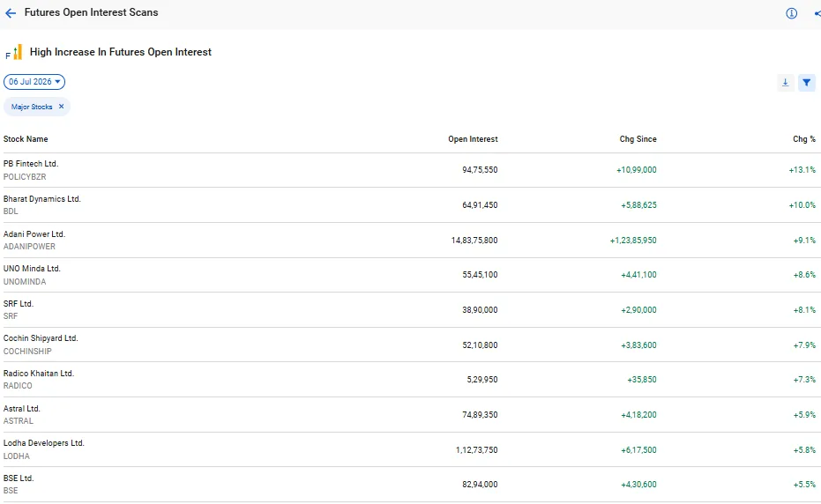821x504 pixels.
Task: Click the +7.9% change percentage
Action: tap(804, 345)
